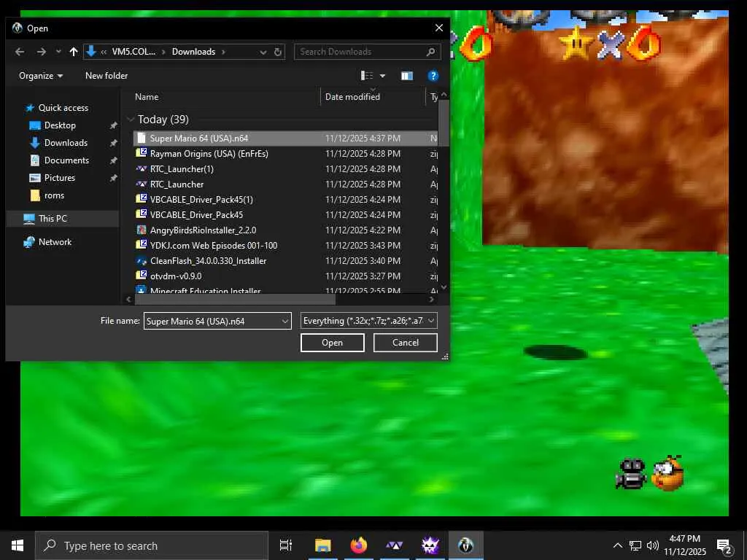Close the Open dialog
This screenshot has height=560, width=747.
coord(438,28)
